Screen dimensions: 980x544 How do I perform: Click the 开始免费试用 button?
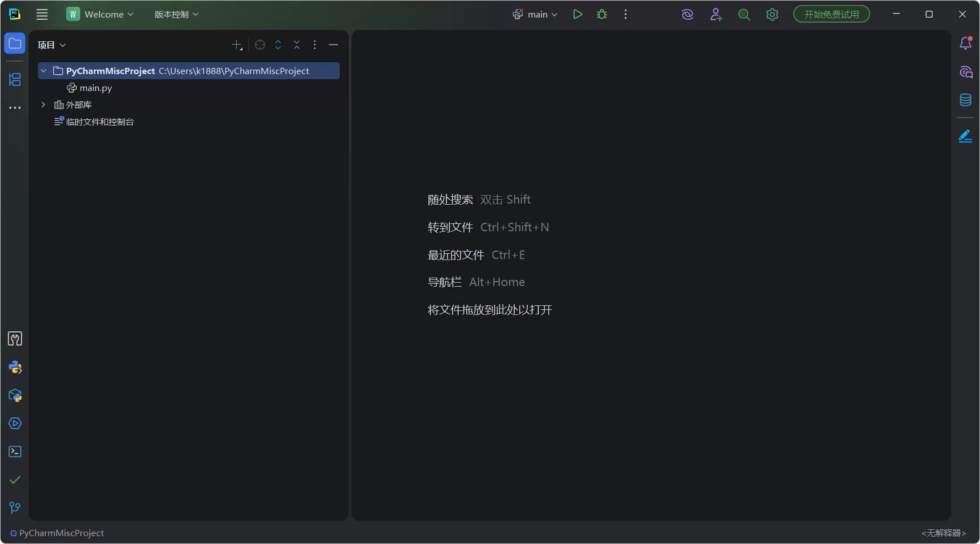831,14
